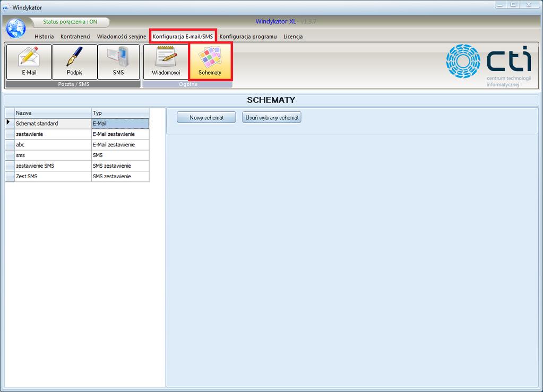543x392 pixels.
Task: Minimize the Windykator window
Action: tap(499, 5)
